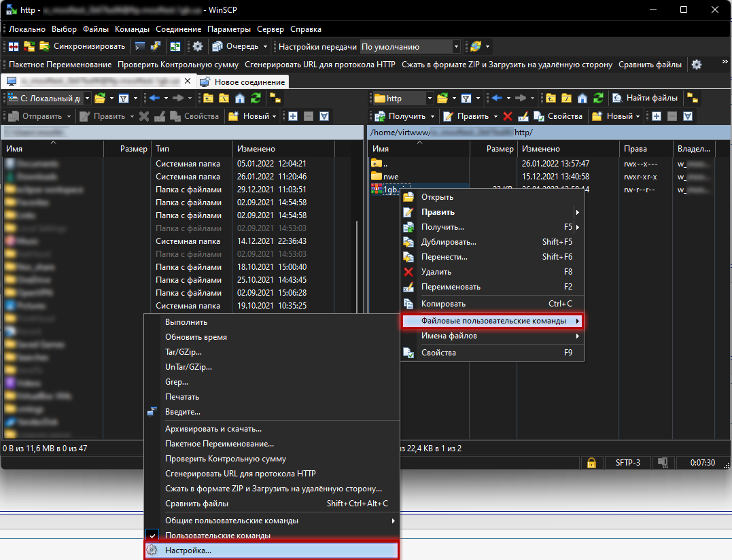Click local panel filter icon
The image size is (732, 560).
pyautogui.click(x=124, y=99)
